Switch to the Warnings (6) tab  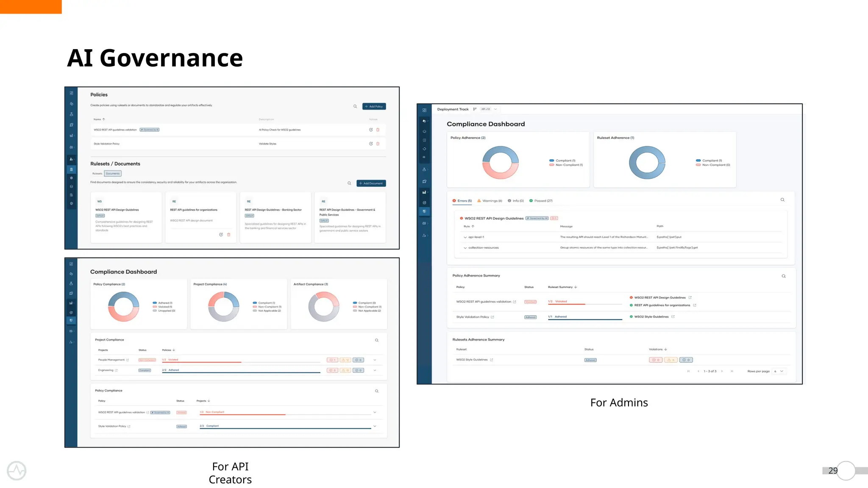tap(490, 201)
